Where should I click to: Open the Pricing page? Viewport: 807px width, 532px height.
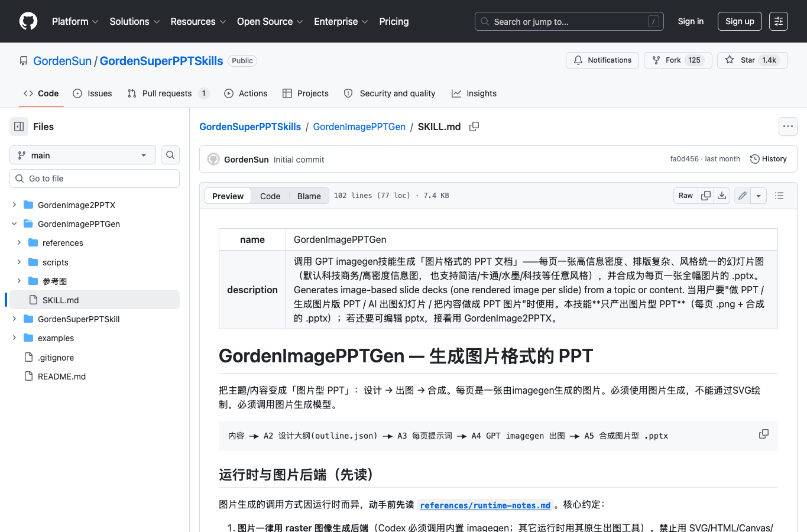tap(394, 21)
